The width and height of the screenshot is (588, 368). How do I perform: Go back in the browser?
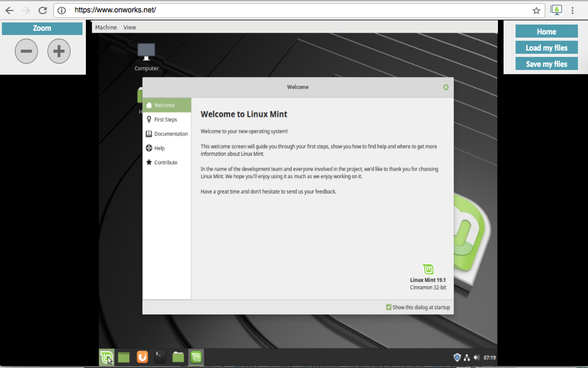point(10,10)
